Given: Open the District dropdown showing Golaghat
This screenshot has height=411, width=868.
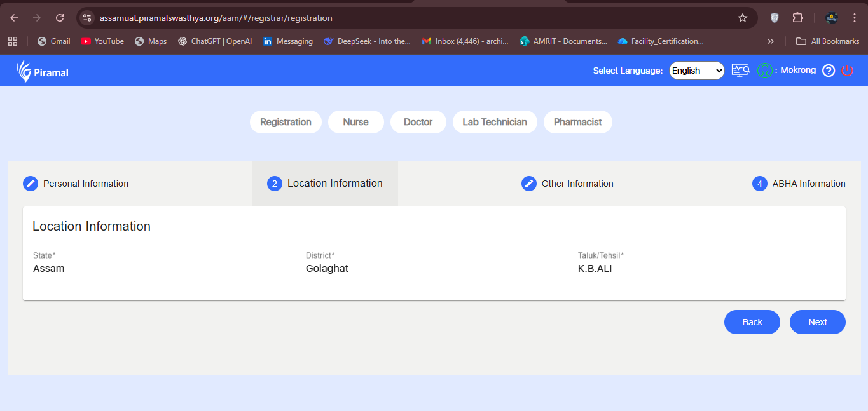Looking at the screenshot, I should 434,269.
